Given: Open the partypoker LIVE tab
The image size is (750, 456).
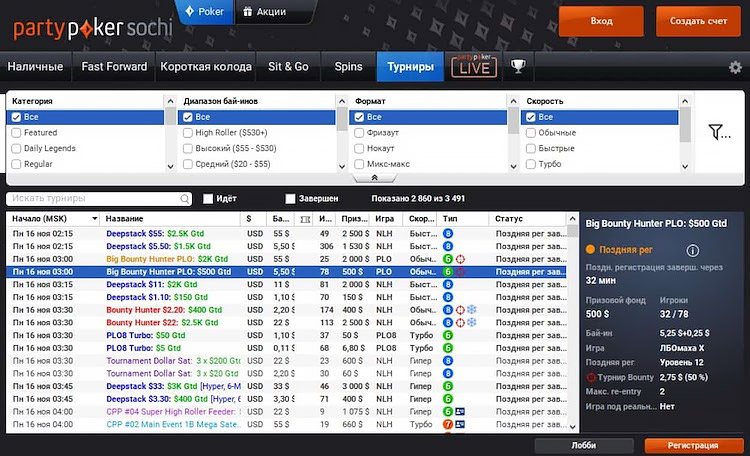Looking at the screenshot, I should coord(474,66).
